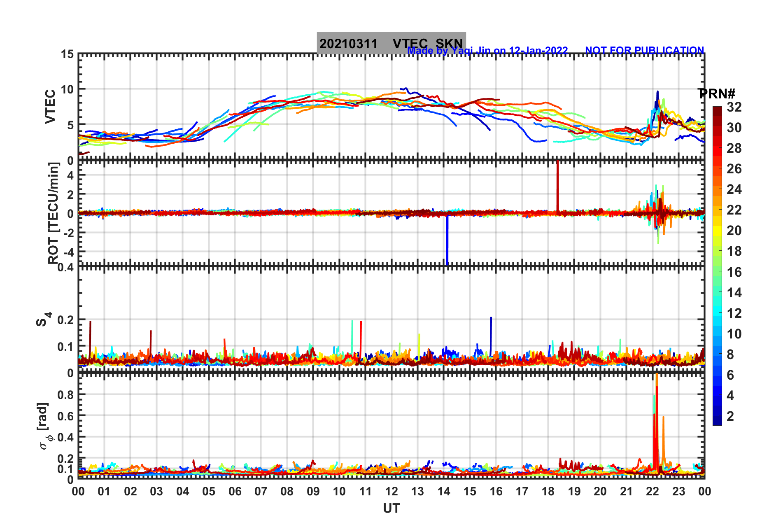Select the "ROT [TECU/min]" y-axis label
The height and width of the screenshot is (532, 783).
(53, 213)
